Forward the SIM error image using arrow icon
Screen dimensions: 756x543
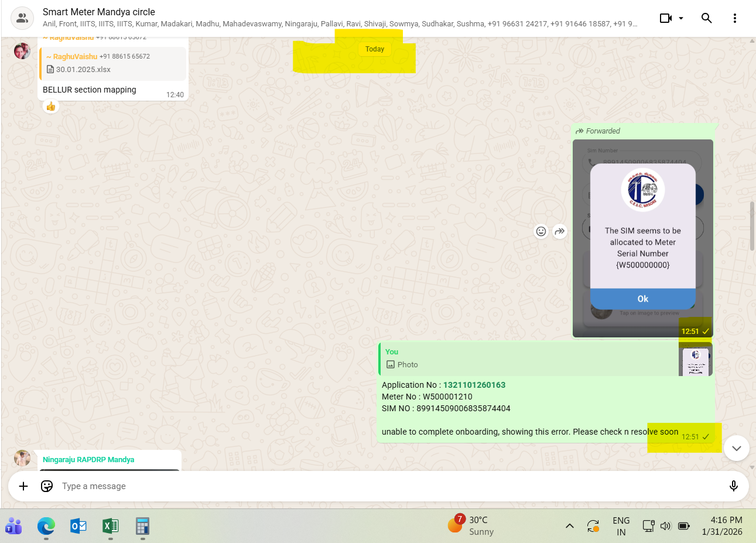[560, 231]
